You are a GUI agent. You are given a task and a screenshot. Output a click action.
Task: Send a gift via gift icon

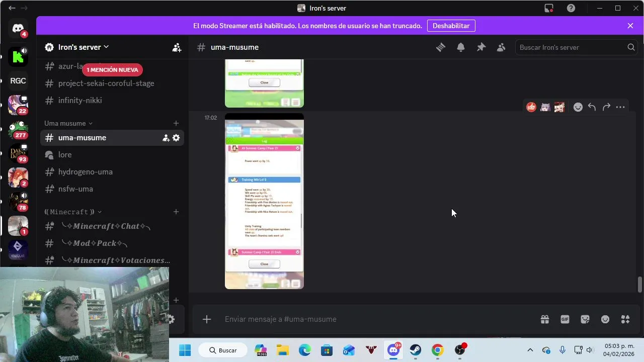tap(545, 319)
